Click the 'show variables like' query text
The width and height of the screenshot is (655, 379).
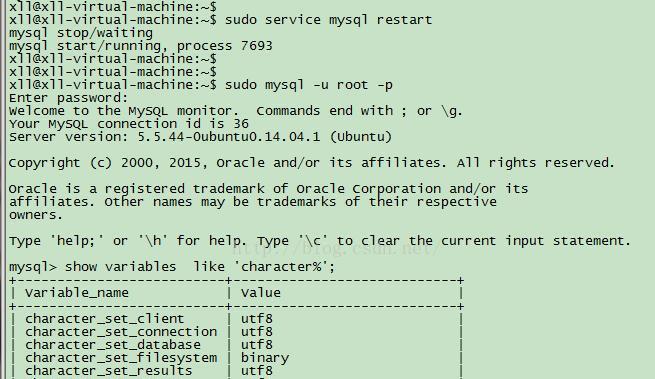(200, 267)
